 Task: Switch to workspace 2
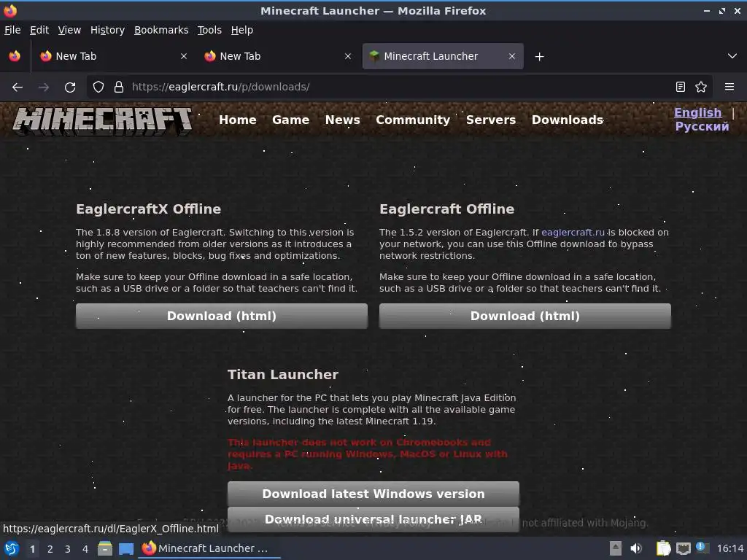(50, 549)
